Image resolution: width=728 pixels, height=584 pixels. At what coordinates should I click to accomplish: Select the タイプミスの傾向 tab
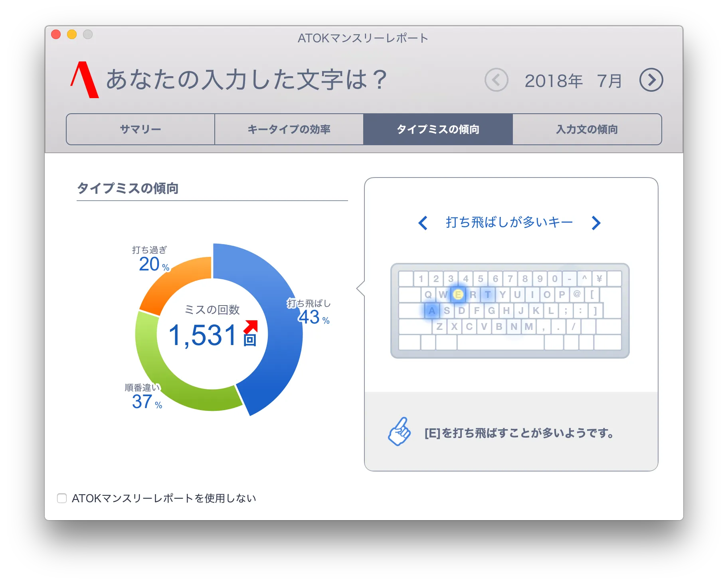click(438, 129)
